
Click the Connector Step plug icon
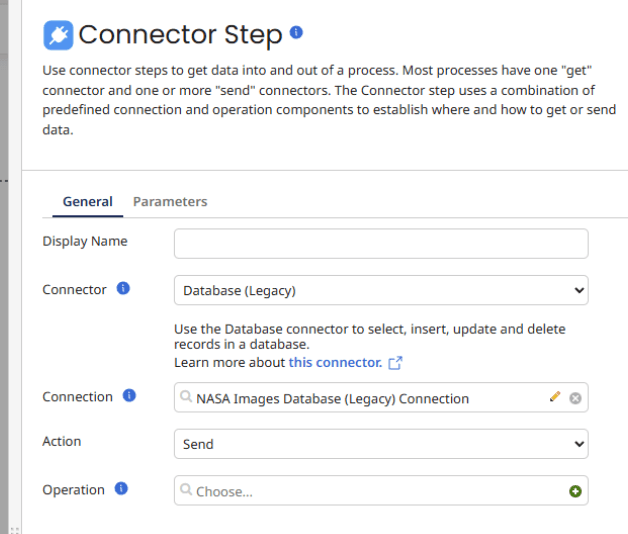click(58, 35)
